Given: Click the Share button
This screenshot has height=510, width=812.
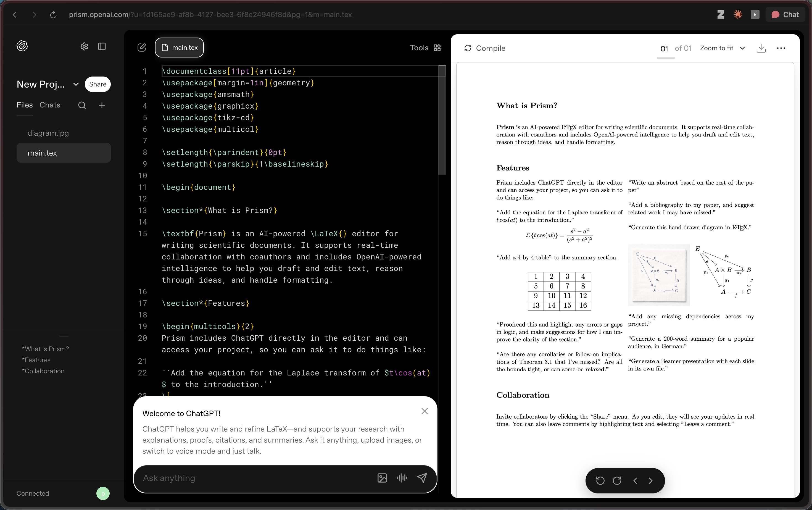Looking at the screenshot, I should pos(97,84).
